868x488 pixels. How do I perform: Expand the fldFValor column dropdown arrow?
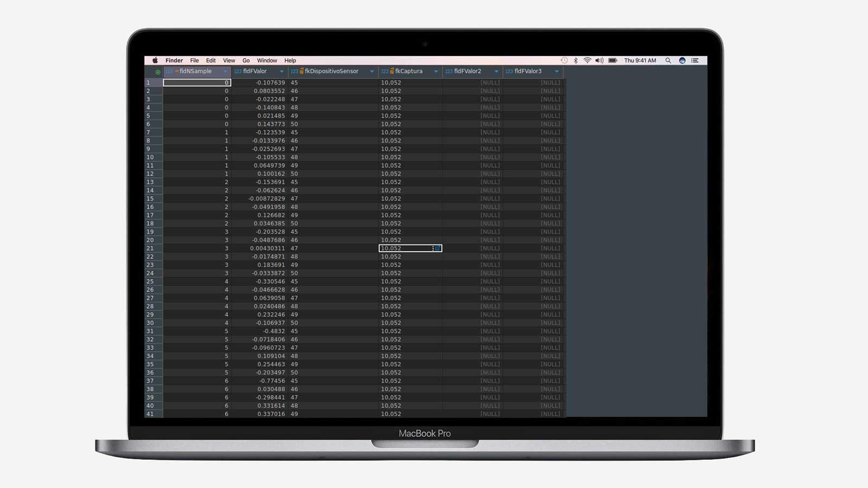282,72
